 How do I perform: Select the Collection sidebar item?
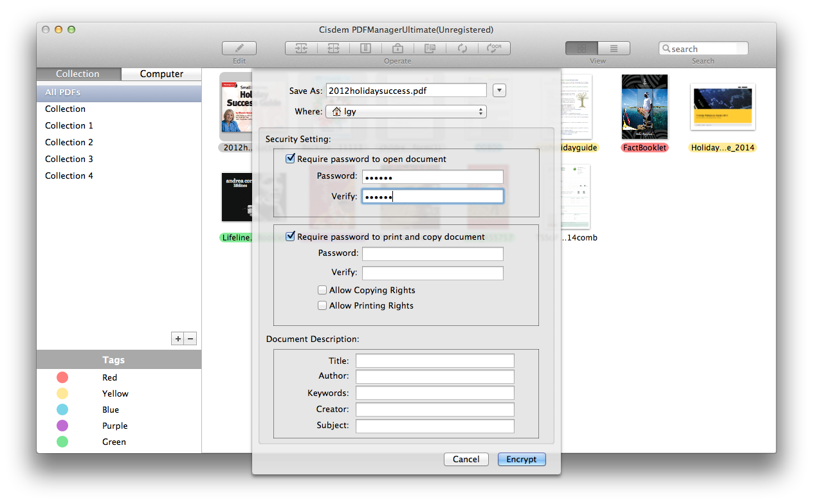pos(119,109)
